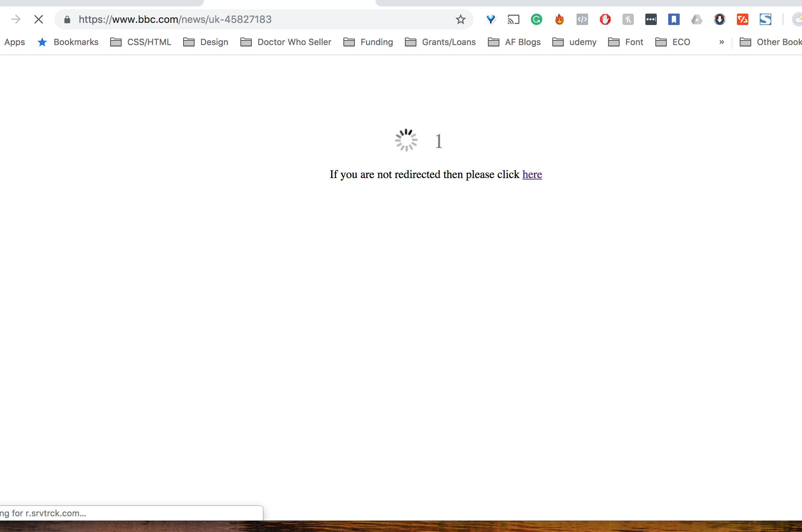Click the AdBlock stop-hand extension icon

click(x=605, y=19)
